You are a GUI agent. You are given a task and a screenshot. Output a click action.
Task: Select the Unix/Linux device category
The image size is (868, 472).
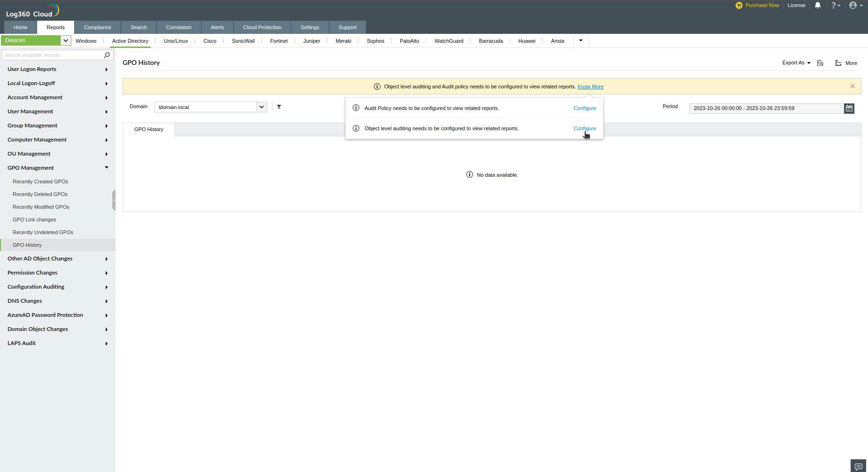pos(176,41)
